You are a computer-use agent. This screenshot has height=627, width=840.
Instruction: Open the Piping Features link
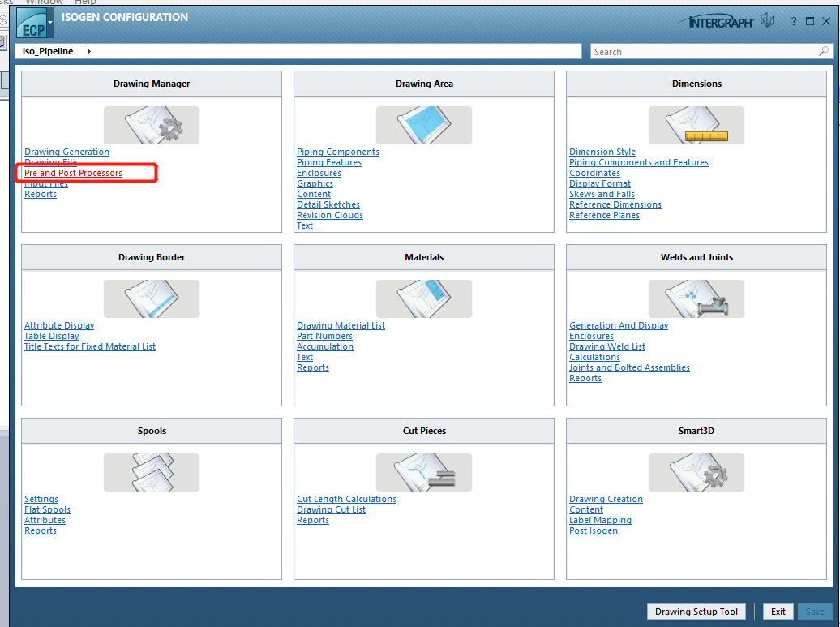coord(329,162)
